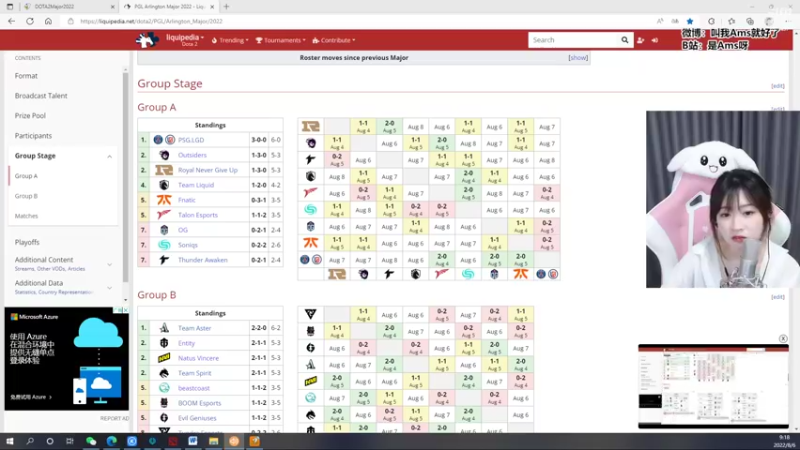The image size is (800, 450).
Task: Click the create account icon
Action: click(641, 40)
